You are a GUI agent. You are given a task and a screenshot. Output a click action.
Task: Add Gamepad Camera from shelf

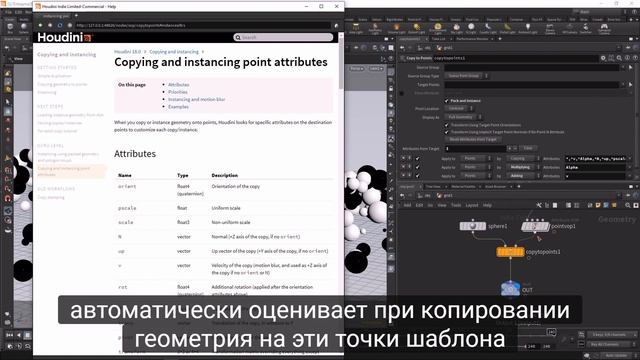[604, 28]
